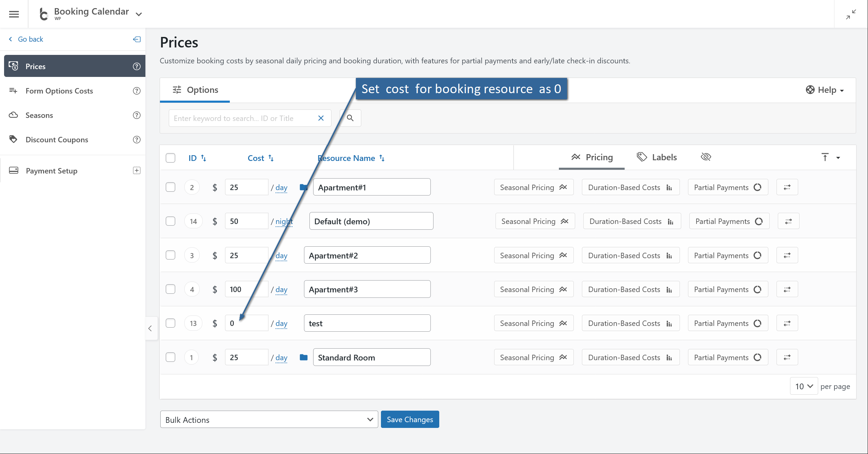Switch to Pricing view tab
868x454 pixels.
(592, 158)
